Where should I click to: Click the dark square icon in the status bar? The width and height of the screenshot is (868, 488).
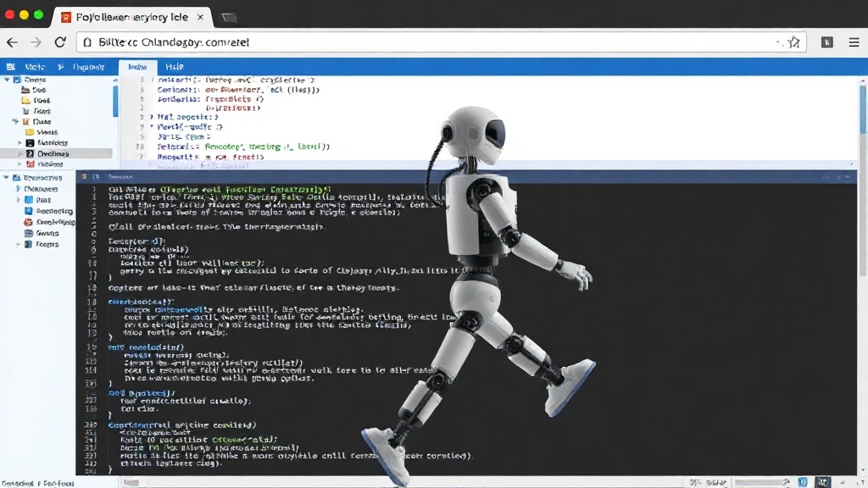[822, 482]
